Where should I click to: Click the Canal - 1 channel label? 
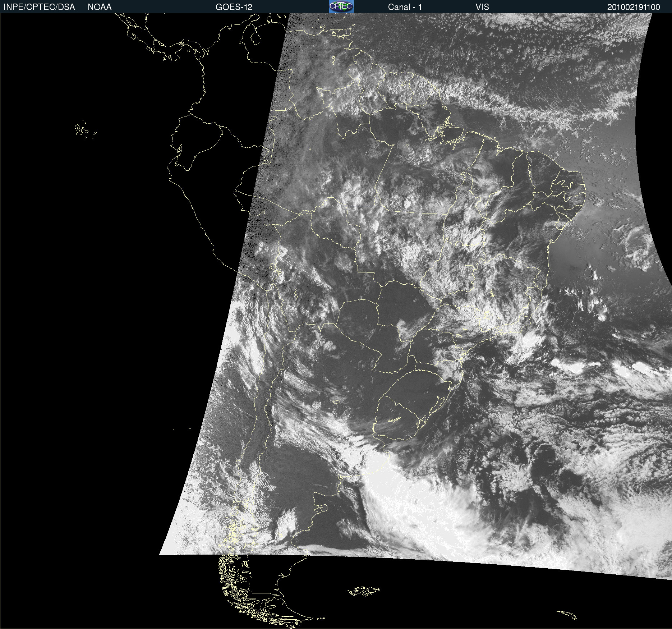click(x=405, y=7)
